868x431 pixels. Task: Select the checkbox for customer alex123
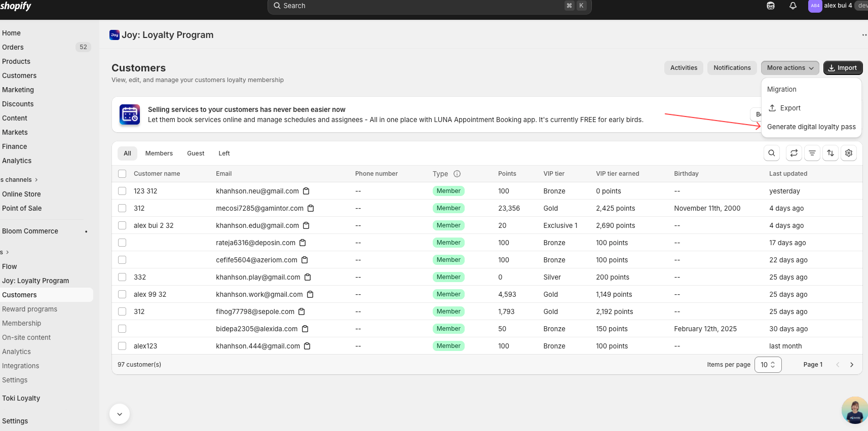coord(122,346)
